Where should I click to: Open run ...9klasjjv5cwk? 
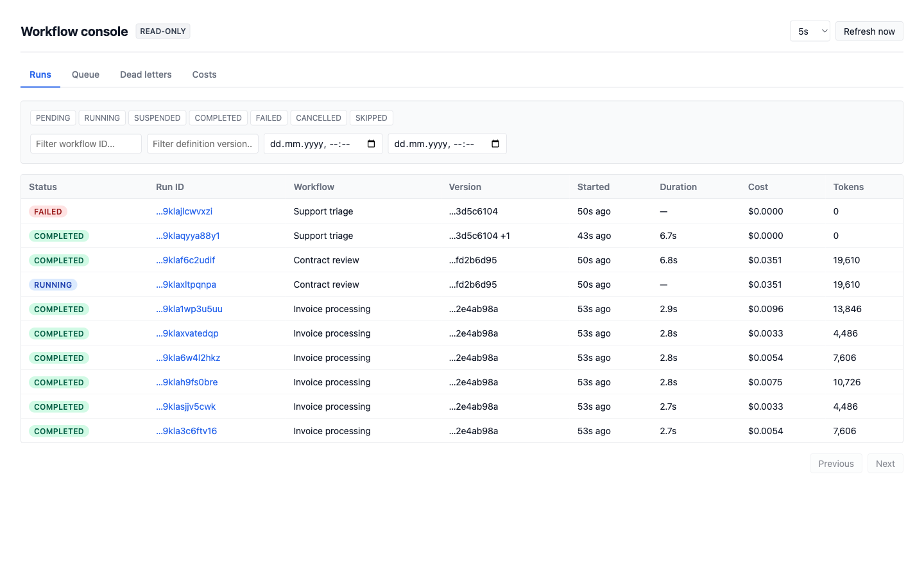click(x=186, y=407)
